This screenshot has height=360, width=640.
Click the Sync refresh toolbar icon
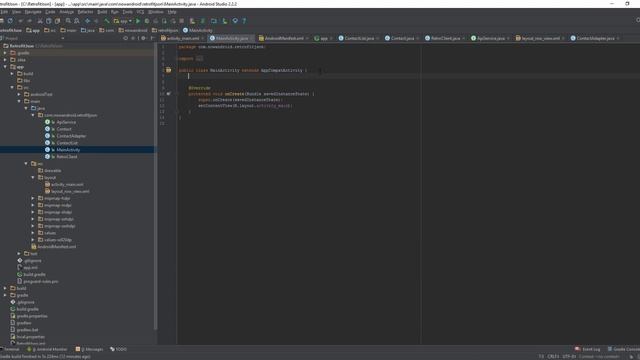pos(10,21)
